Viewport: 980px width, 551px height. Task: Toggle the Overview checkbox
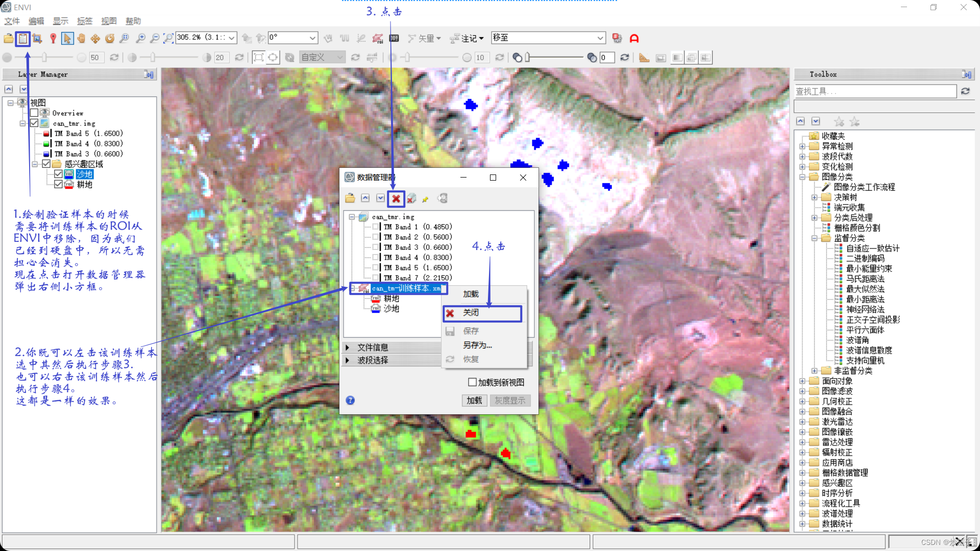click(x=34, y=113)
